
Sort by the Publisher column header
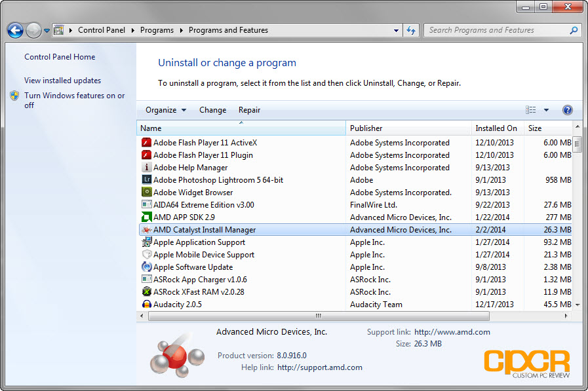(409, 128)
